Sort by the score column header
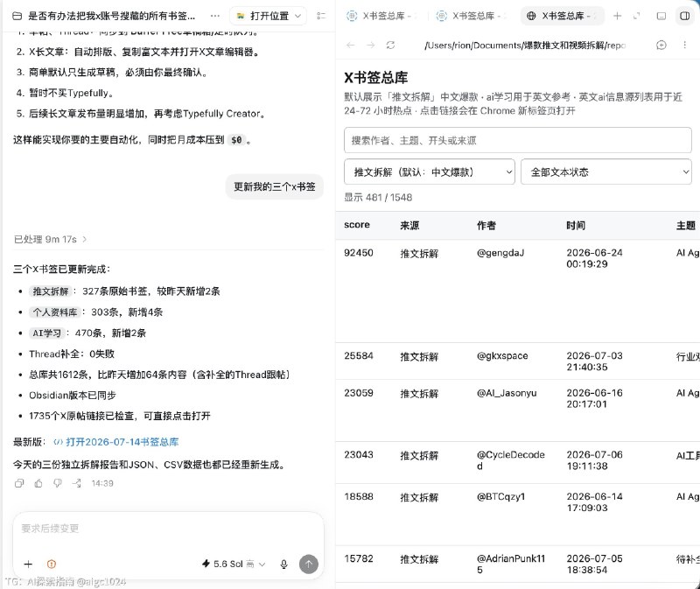 pyautogui.click(x=357, y=225)
